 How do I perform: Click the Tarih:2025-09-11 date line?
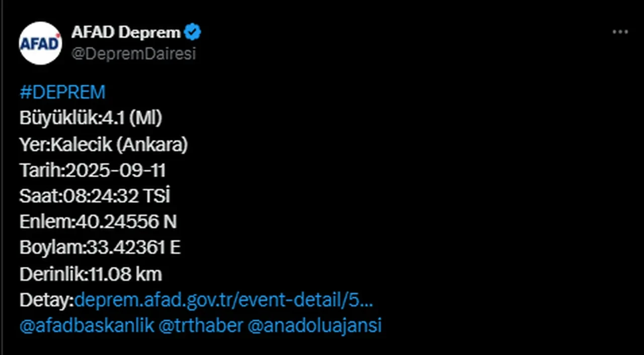pos(93,171)
